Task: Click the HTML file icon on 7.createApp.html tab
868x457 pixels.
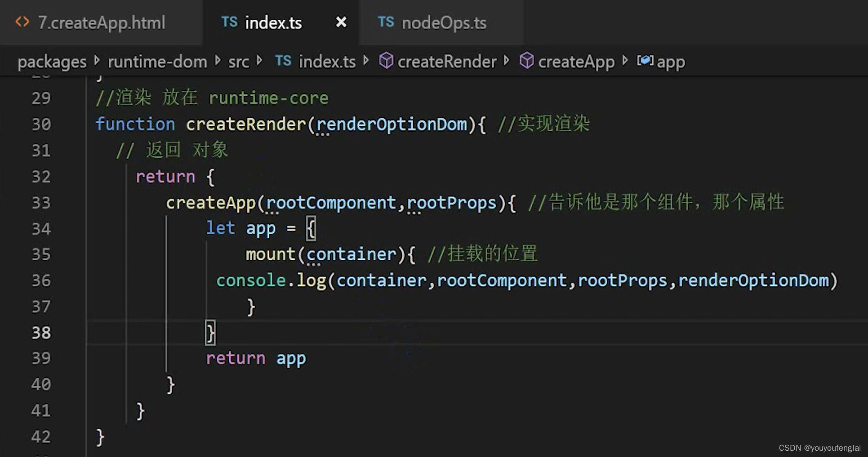Action: point(22,22)
